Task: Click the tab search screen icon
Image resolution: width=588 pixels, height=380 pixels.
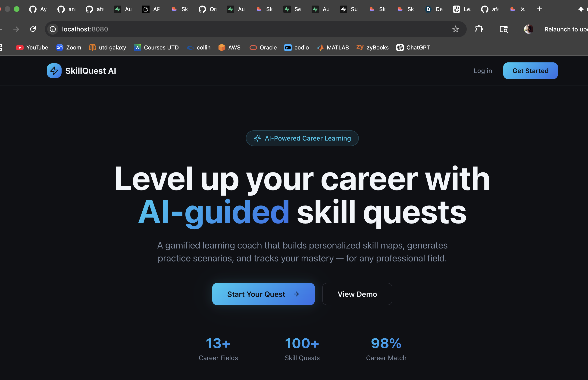Action: (504, 29)
